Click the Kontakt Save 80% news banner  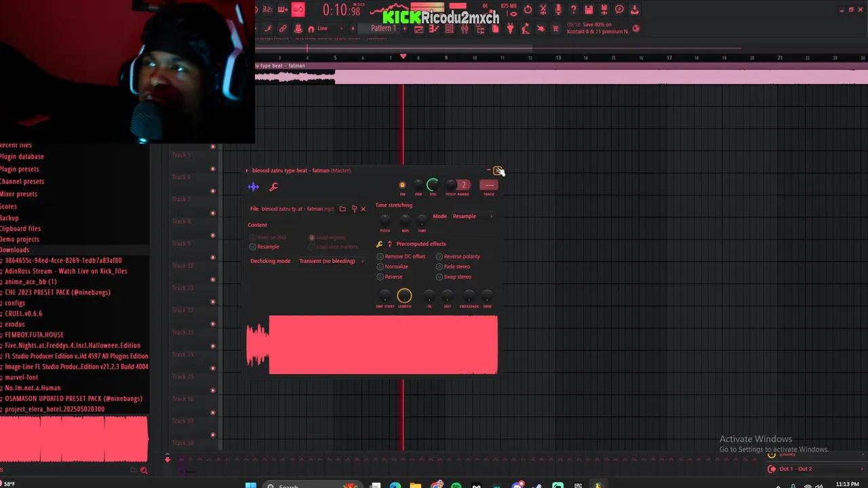599,29
